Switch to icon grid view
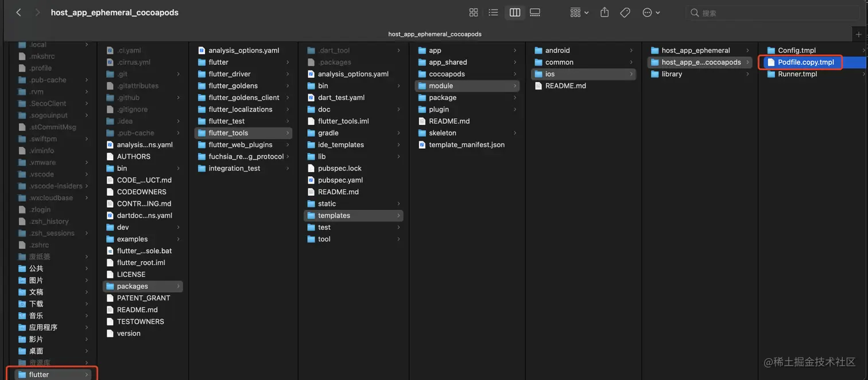868x380 pixels. pos(474,13)
